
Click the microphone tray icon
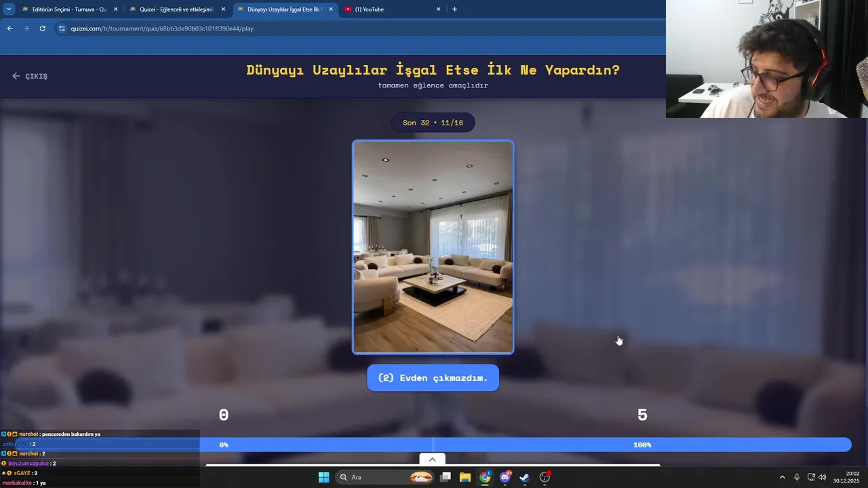click(797, 477)
